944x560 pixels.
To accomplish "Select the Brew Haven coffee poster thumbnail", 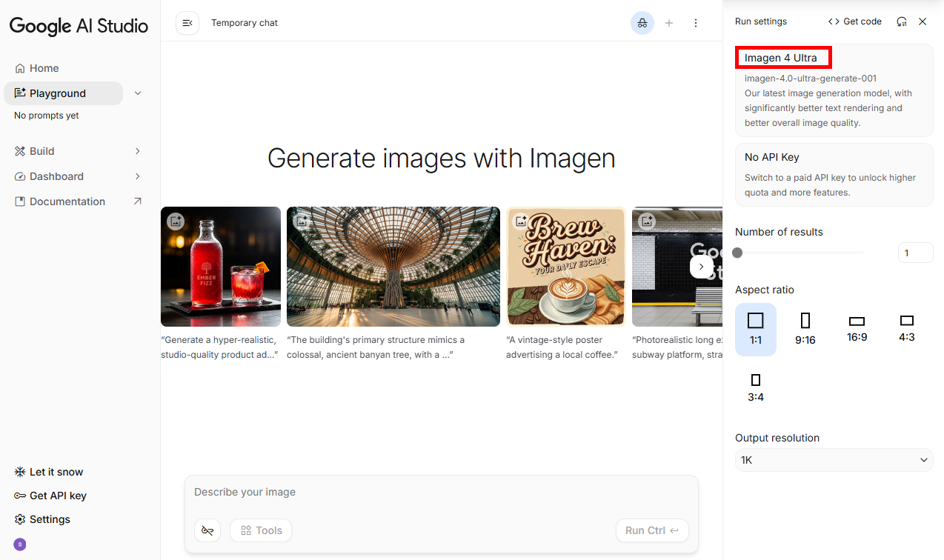I will tap(566, 267).
